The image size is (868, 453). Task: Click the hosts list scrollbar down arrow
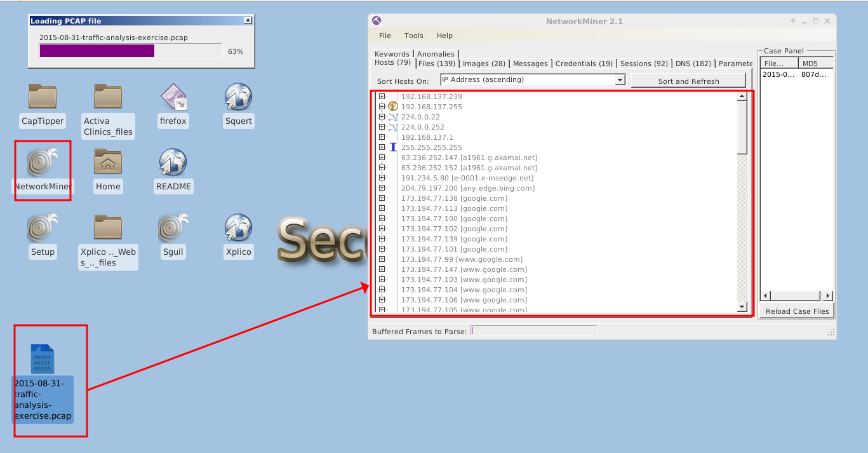(x=742, y=307)
